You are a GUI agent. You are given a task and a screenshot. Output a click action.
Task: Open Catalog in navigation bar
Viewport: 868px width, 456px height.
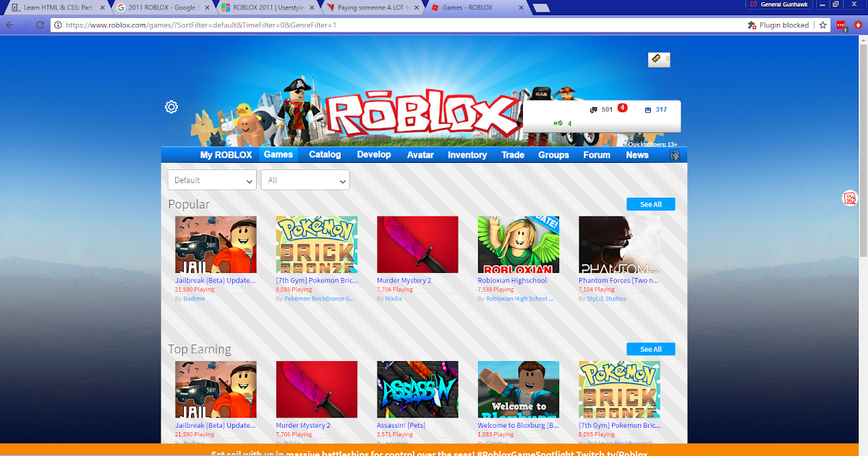(325, 155)
